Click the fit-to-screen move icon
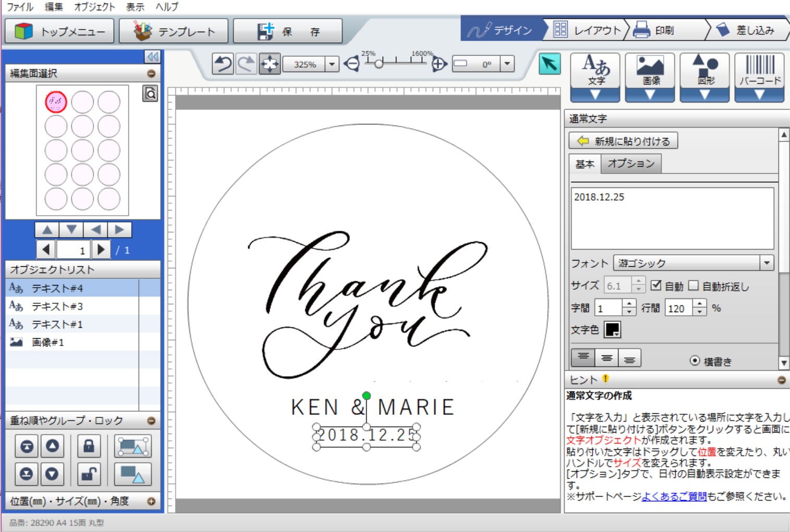790x532 pixels. (270, 64)
